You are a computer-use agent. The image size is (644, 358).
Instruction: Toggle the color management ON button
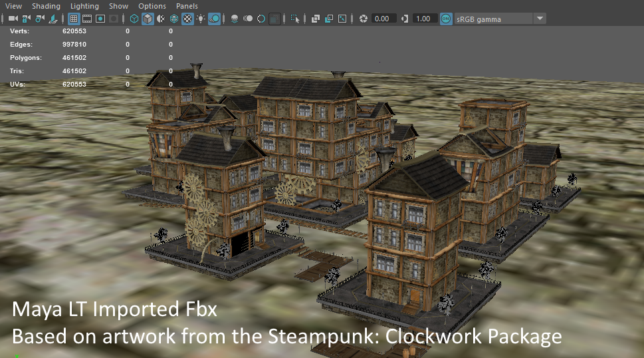tap(446, 19)
